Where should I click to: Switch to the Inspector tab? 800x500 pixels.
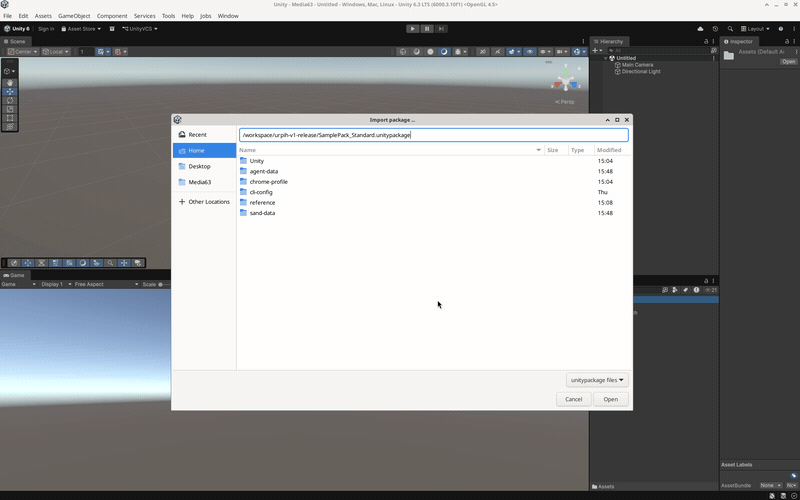point(739,41)
